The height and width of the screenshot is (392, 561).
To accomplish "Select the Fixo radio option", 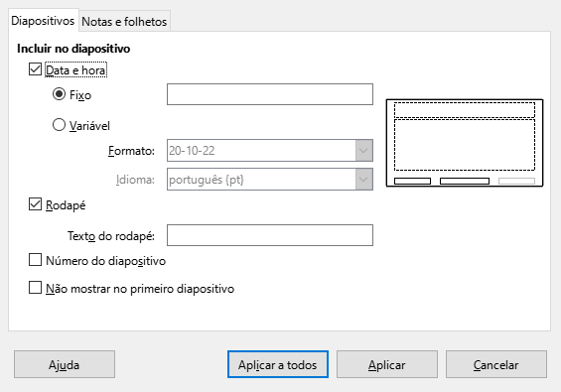I will tap(59, 94).
